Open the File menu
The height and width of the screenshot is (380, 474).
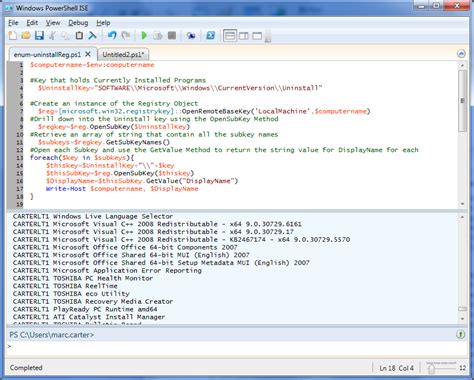[13, 23]
